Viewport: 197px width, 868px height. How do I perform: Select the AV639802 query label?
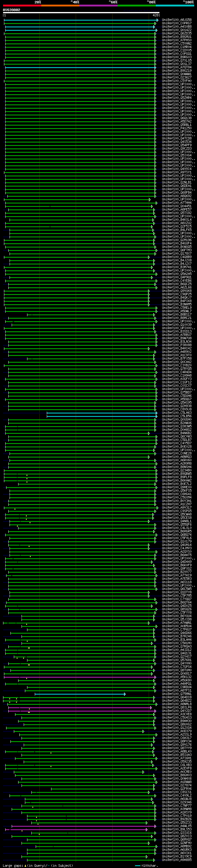click(x=11, y=10)
